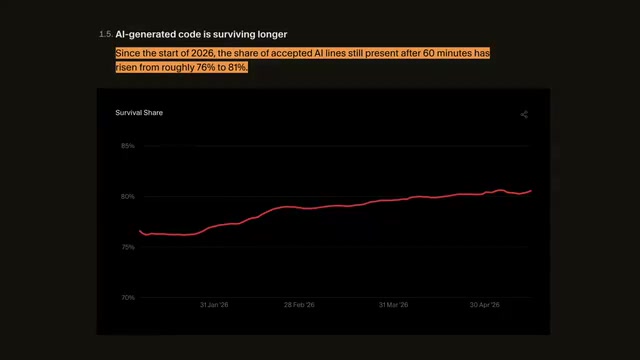The width and height of the screenshot is (640, 360).
Task: Click the 85% y-axis label
Action: [128, 146]
